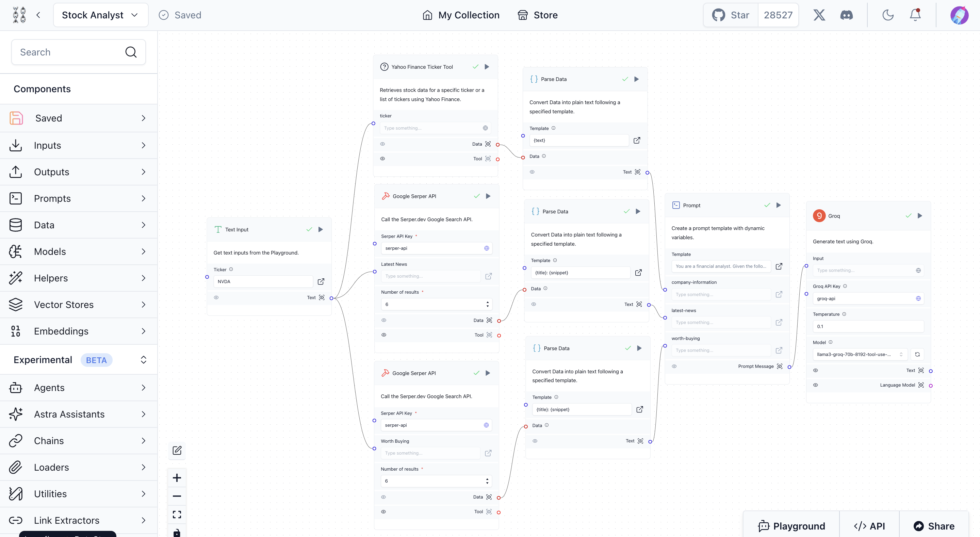Expand the Agents components section
The width and height of the screenshot is (980, 537).
79,387
